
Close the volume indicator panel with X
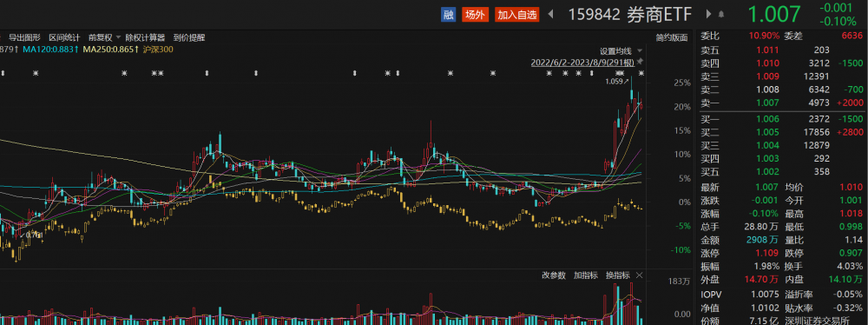pyautogui.click(x=640, y=275)
